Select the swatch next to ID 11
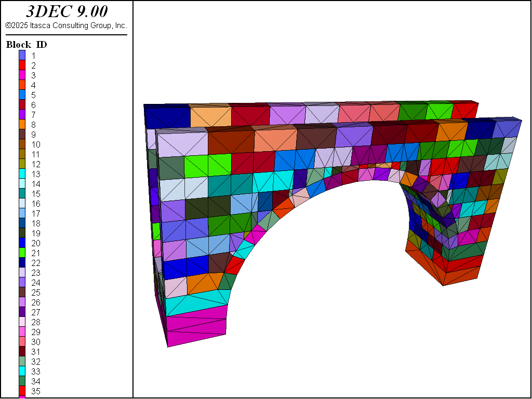Image resolution: width=532 pixels, height=399 pixels. click(x=22, y=154)
